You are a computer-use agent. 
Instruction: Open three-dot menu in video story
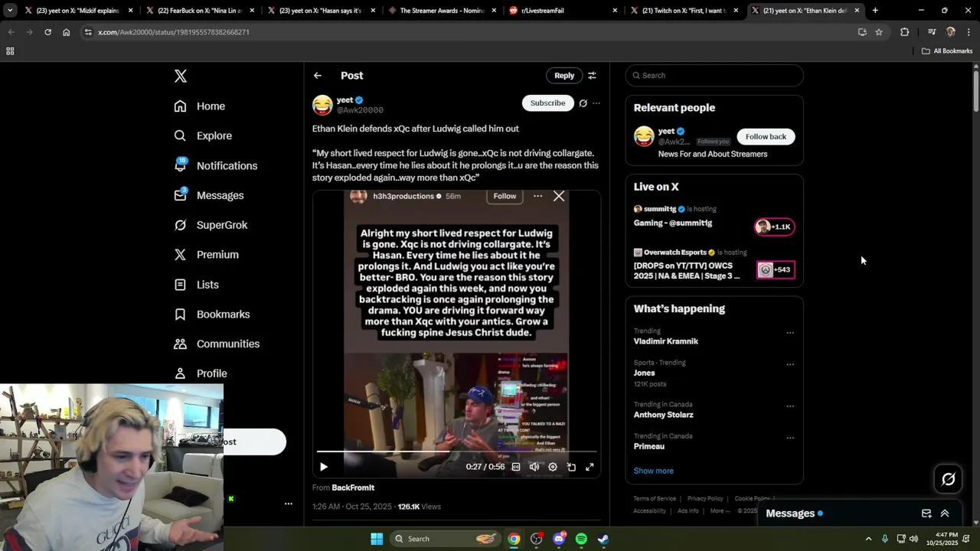pos(537,196)
